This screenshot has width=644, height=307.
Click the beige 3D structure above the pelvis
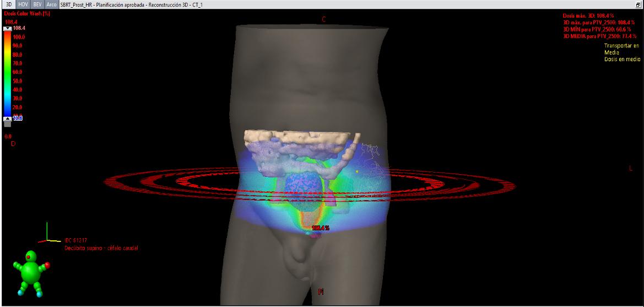pos(296,138)
